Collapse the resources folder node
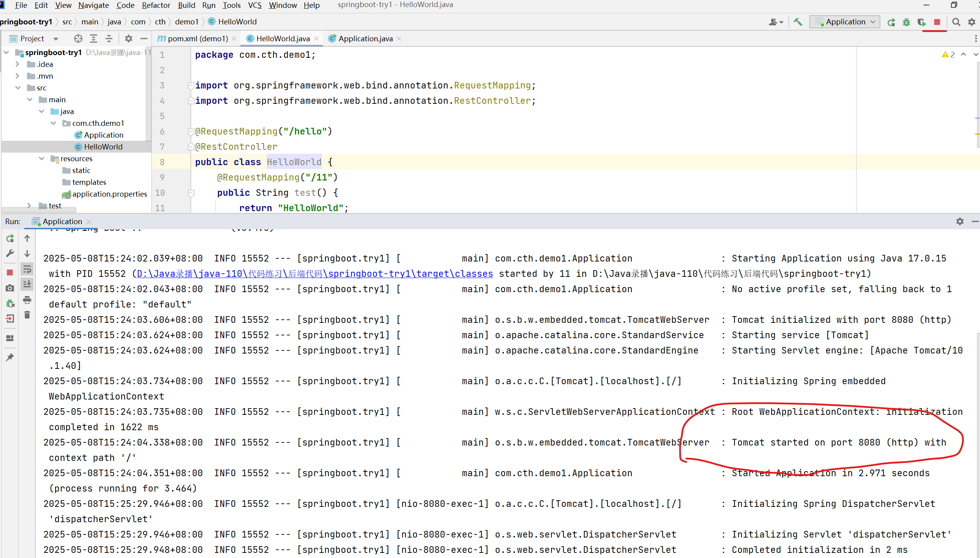Viewport: 980px width, 558px height. pyautogui.click(x=42, y=158)
